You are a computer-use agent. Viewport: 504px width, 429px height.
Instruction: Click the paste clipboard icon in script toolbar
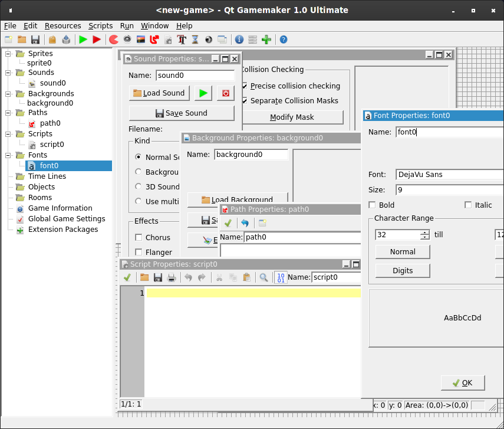coord(247,277)
